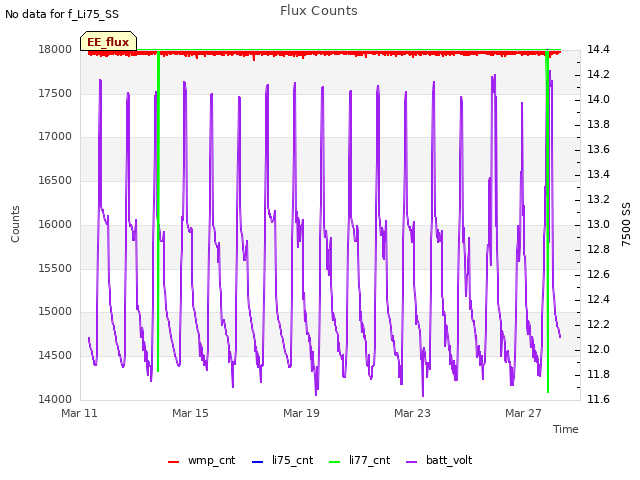Click the 12.2 right axis tick label

[598, 324]
